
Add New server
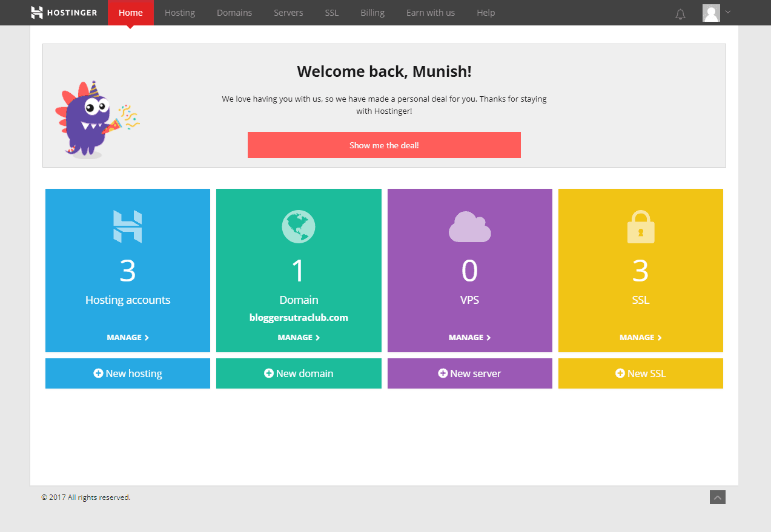click(469, 373)
